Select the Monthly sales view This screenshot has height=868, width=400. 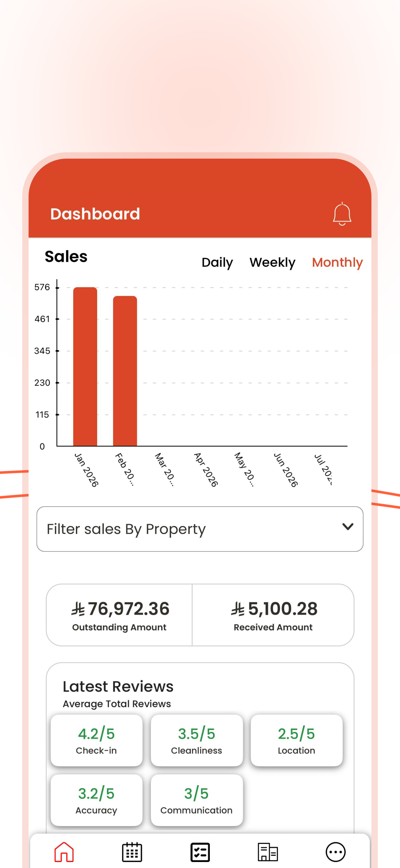pyautogui.click(x=337, y=262)
